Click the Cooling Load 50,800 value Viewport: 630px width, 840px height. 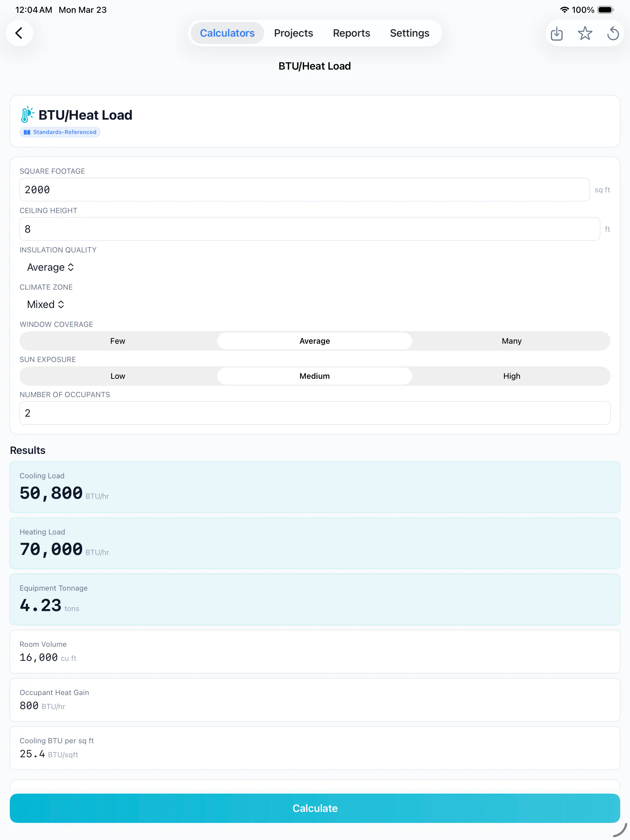click(x=51, y=493)
